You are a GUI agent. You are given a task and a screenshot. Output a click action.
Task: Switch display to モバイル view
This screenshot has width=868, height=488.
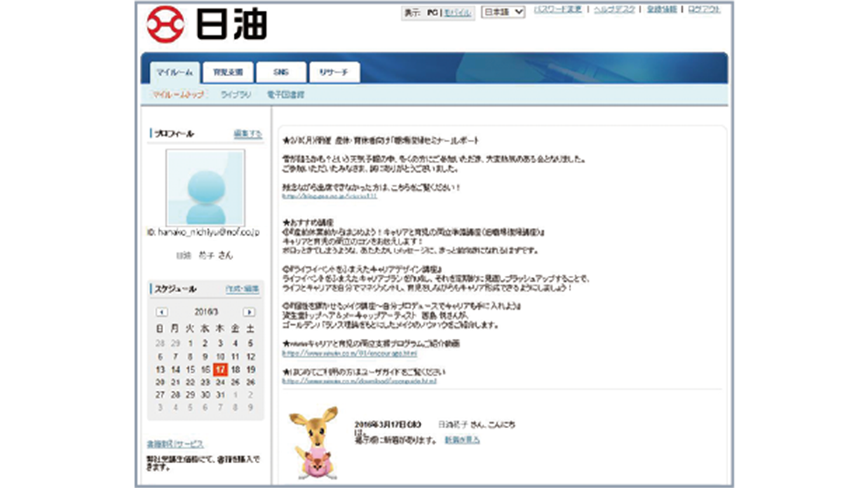(x=458, y=13)
